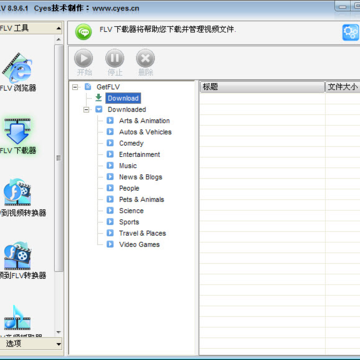Select the FLV downloader tool icon
Image resolution: width=360 pixels, height=360 pixels.
tap(17, 131)
